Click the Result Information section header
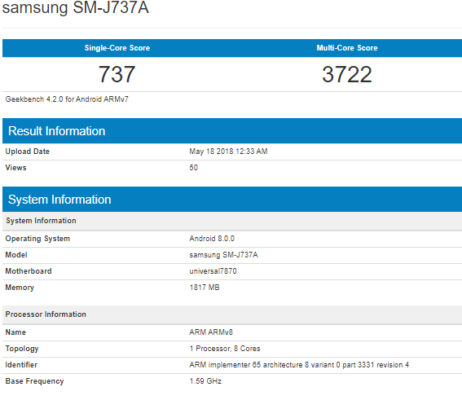This screenshot has width=462, height=400. pyautogui.click(x=232, y=131)
